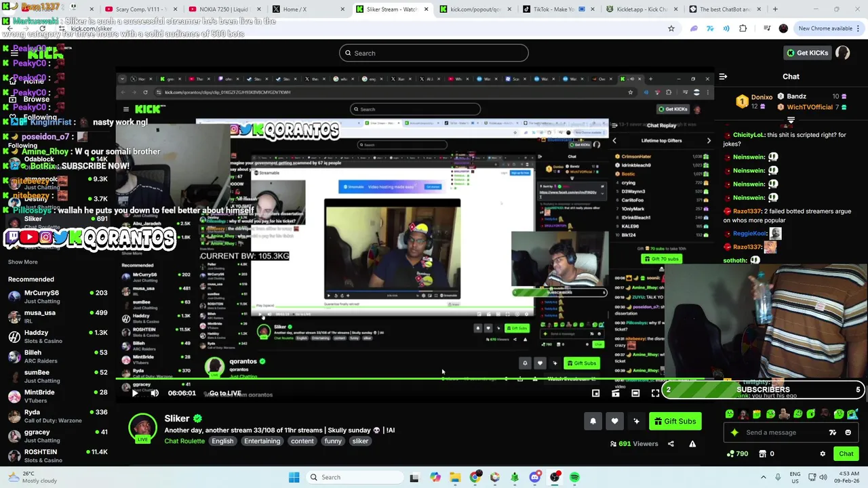This screenshot has width=868, height=488.
Task: Open the recommended channel MrCurryS6
Action: (x=58, y=297)
